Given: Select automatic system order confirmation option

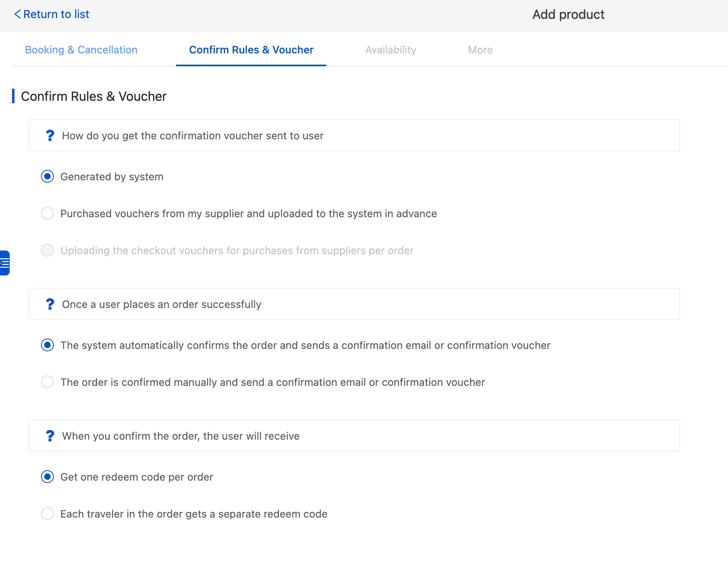Looking at the screenshot, I should coord(47,345).
